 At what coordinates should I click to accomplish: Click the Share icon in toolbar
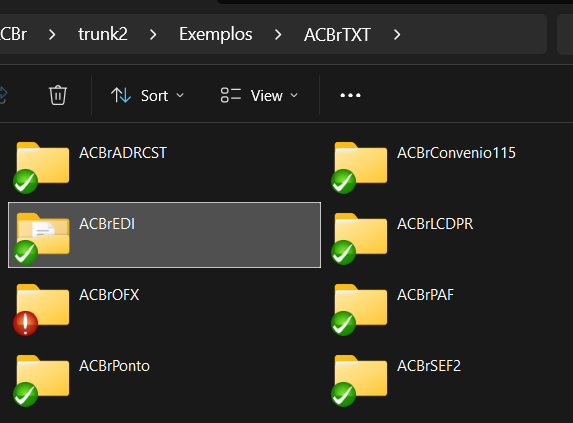tap(3, 95)
